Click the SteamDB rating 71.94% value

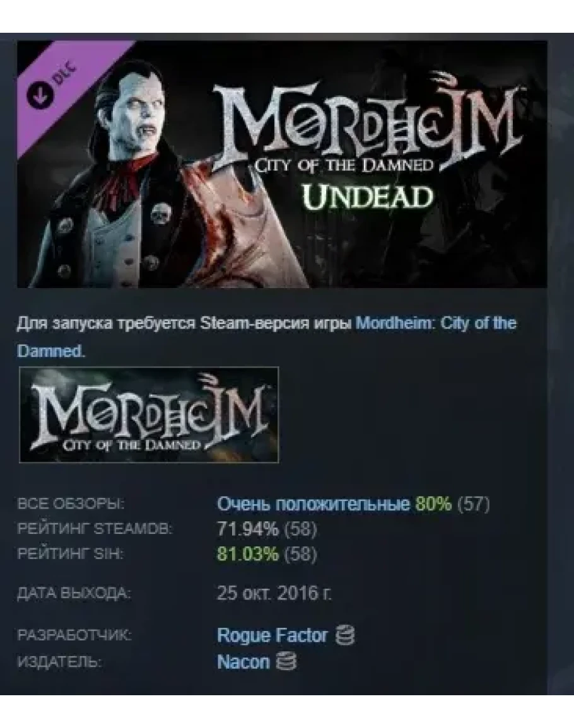248,529
